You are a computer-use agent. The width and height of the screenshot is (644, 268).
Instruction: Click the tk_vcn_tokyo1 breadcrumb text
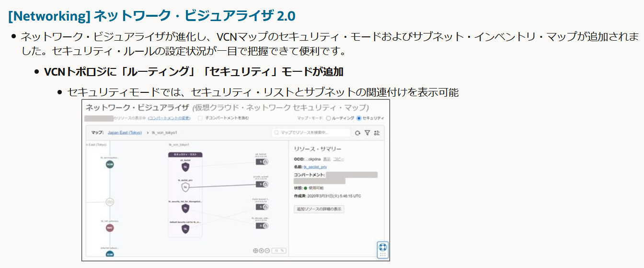165,133
